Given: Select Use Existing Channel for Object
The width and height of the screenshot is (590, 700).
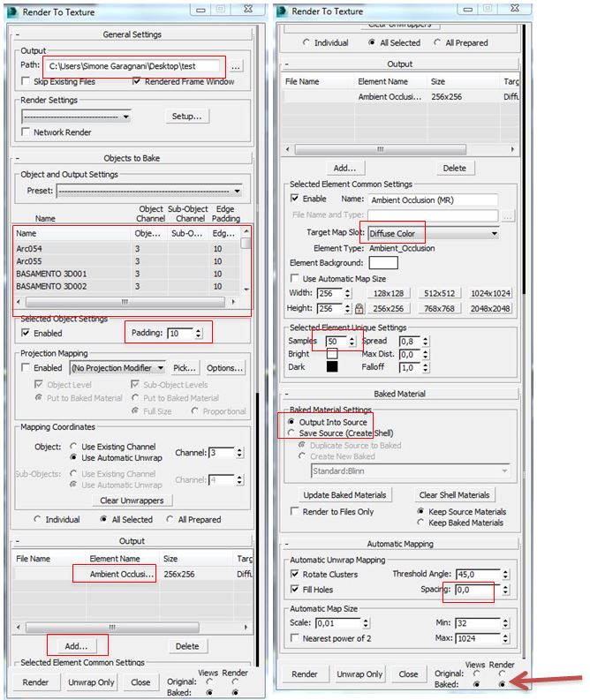Looking at the screenshot, I should (73, 447).
